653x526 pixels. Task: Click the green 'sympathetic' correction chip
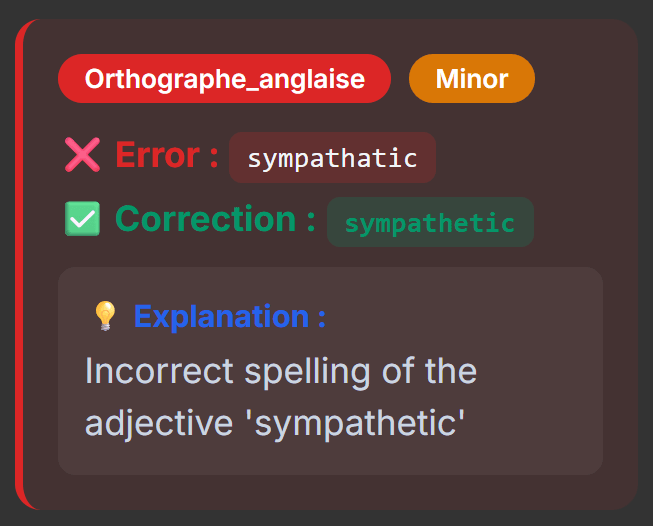(x=430, y=222)
